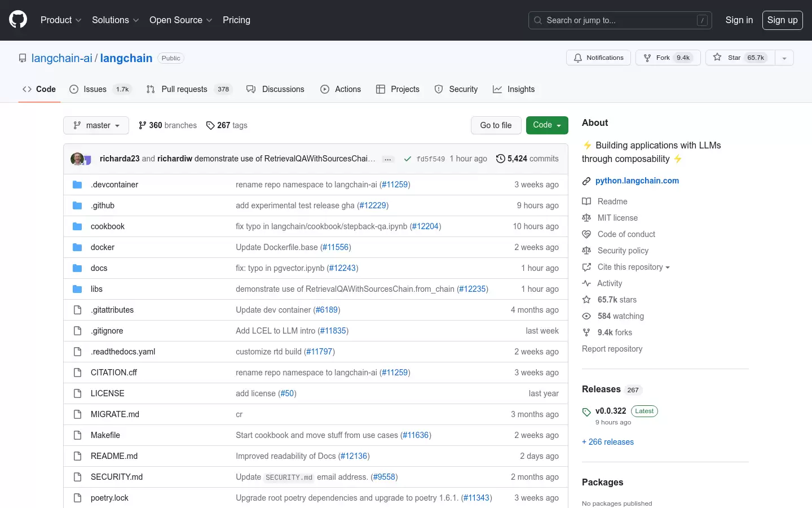Screen dimensions: 812x508
Task: Click the fork icon in Fork button
Action: pos(647,58)
